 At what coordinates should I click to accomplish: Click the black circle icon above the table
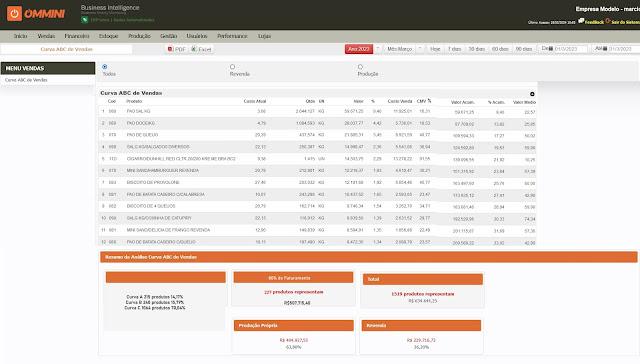tap(532, 94)
